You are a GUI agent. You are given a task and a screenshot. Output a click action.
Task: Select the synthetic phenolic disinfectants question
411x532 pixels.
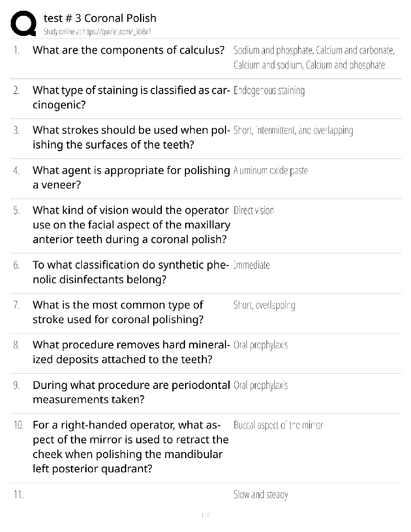[131, 272]
